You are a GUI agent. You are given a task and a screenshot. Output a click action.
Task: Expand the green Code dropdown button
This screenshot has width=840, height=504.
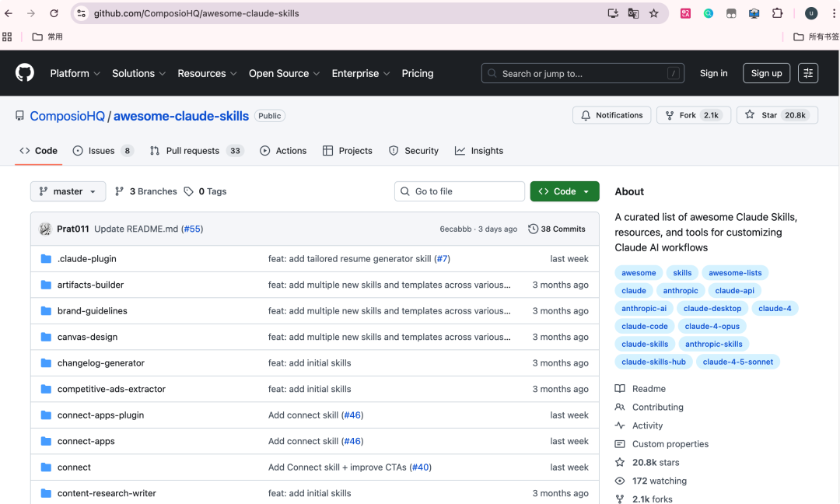565,191
